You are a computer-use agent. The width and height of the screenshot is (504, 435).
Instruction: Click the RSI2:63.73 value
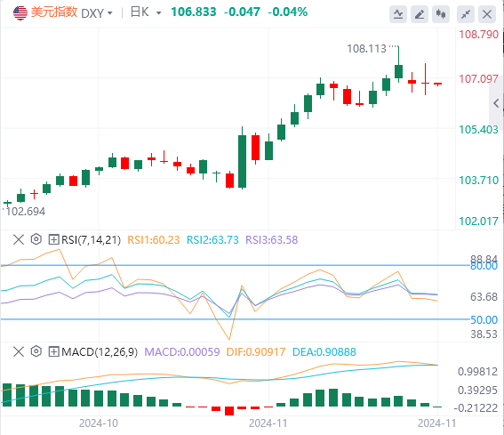point(212,240)
